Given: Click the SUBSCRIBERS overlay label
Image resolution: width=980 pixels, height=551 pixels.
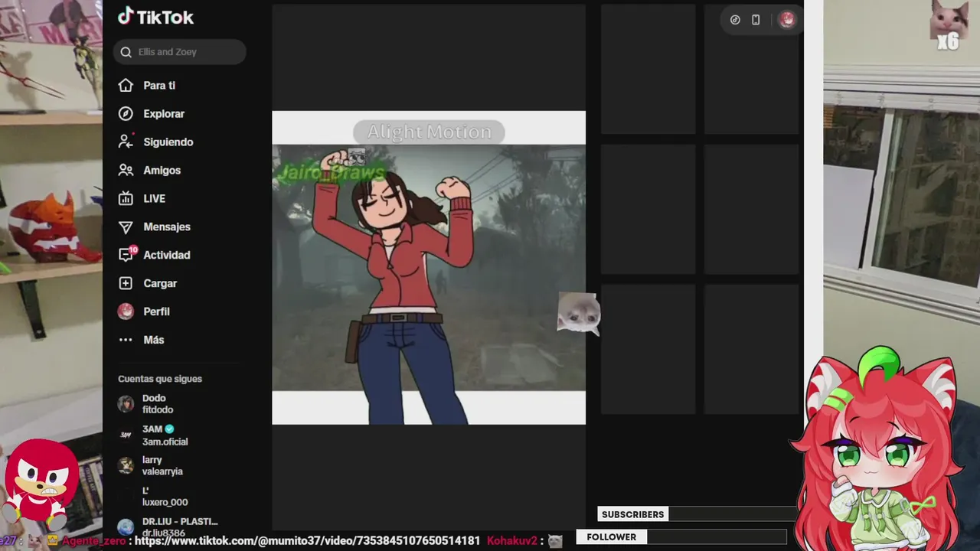Looking at the screenshot, I should coord(632,514).
